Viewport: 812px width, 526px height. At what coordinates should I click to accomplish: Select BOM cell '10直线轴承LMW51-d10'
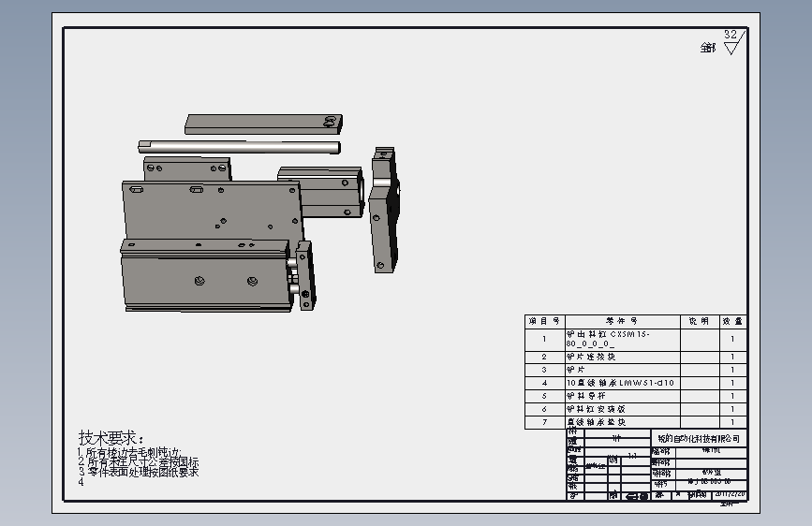tap(623, 383)
